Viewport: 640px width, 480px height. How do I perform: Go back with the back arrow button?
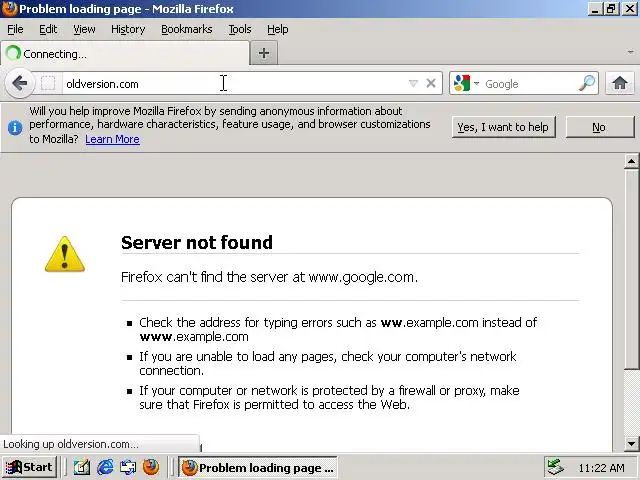click(x=19, y=83)
